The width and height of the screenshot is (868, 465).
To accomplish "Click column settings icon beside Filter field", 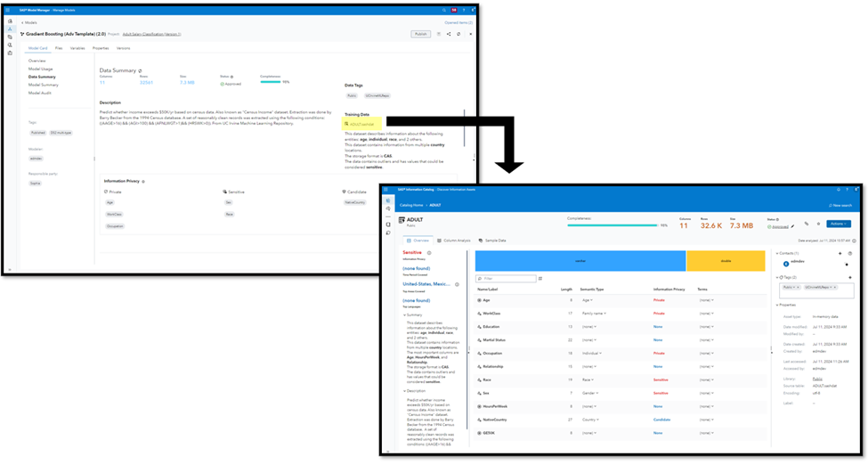I will [541, 279].
